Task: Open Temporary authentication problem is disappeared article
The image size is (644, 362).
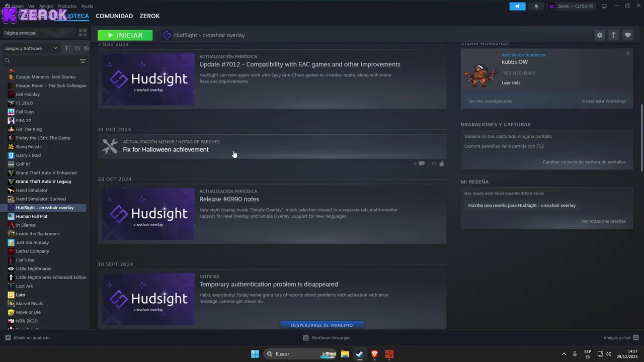Action: click(269, 284)
